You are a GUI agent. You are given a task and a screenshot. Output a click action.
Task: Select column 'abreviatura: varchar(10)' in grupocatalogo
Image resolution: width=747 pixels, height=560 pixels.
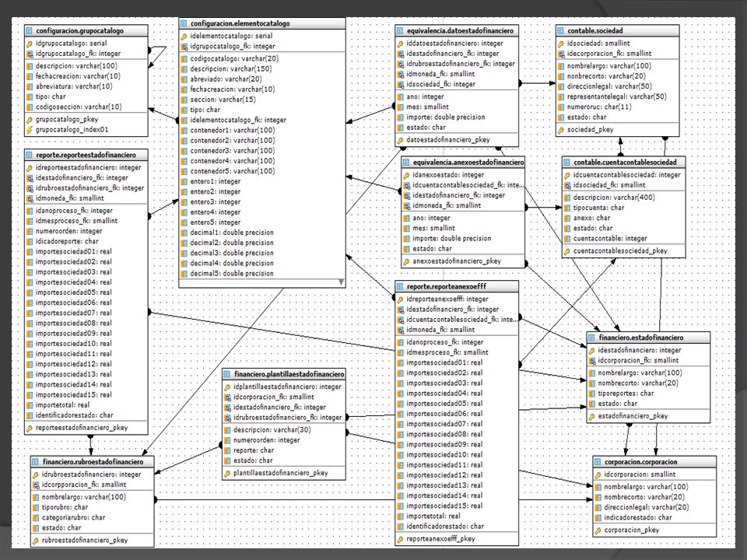tap(74, 86)
